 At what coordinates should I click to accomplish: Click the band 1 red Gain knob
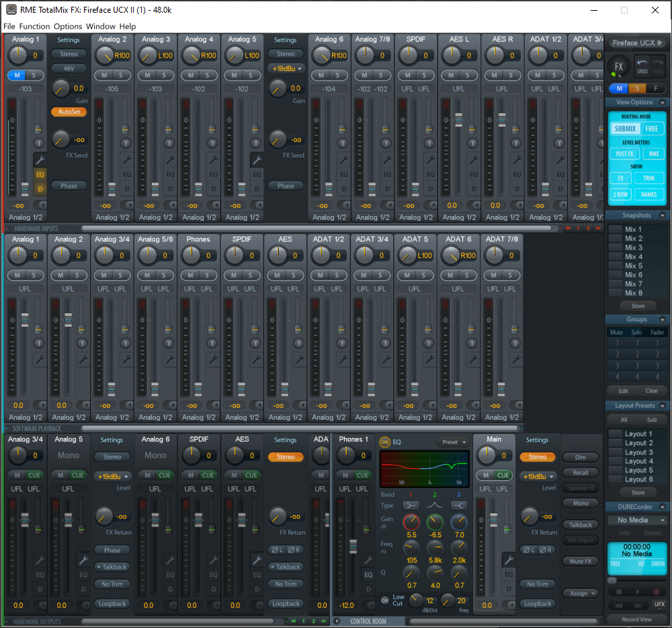pos(411,522)
